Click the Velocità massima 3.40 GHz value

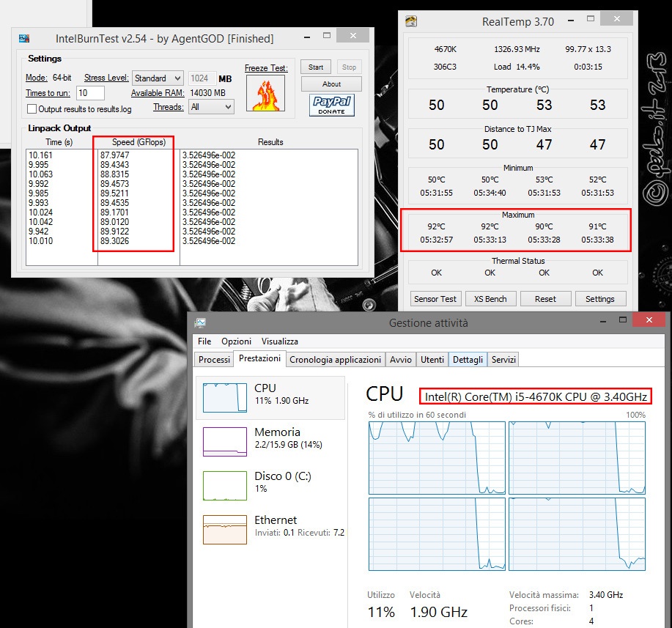[x=606, y=594]
